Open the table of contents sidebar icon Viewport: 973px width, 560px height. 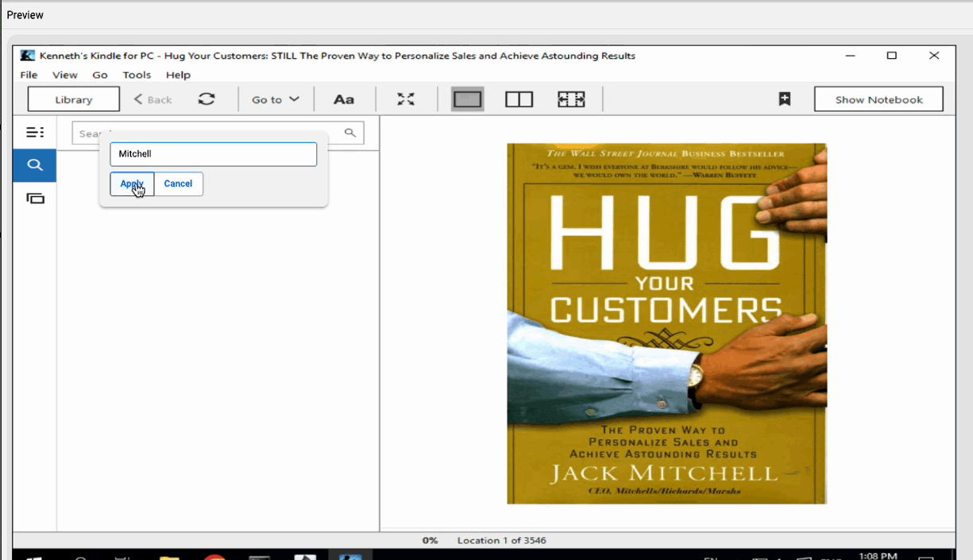[35, 133]
